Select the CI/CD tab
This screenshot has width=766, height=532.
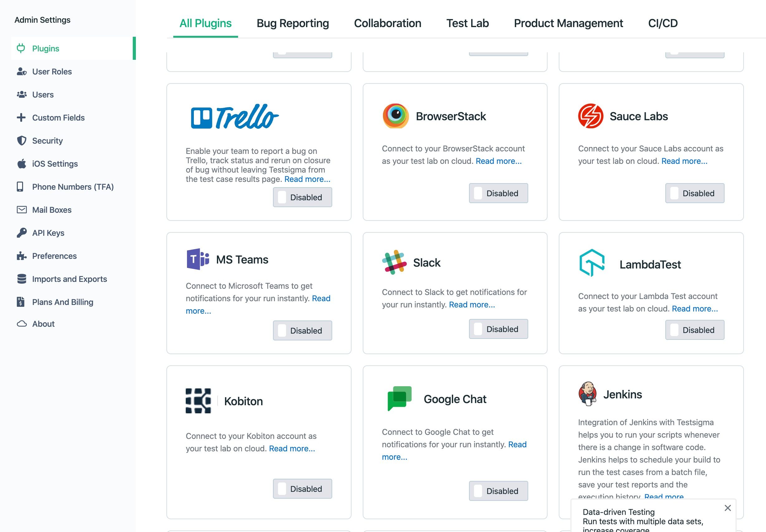tap(663, 23)
